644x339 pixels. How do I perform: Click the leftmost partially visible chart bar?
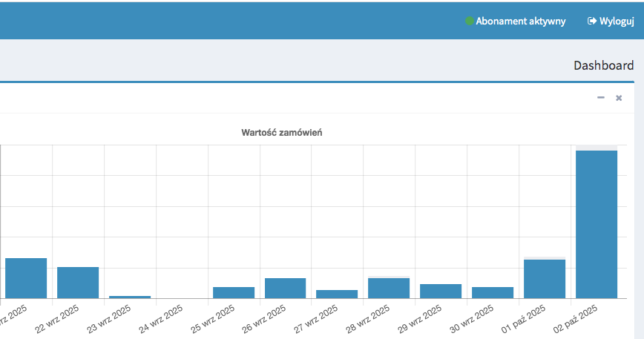[26, 278]
